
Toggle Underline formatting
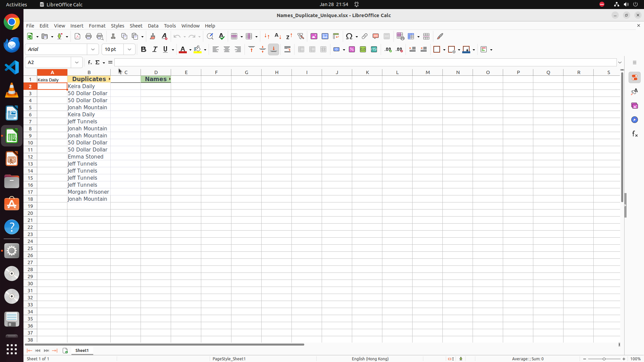(x=165, y=50)
